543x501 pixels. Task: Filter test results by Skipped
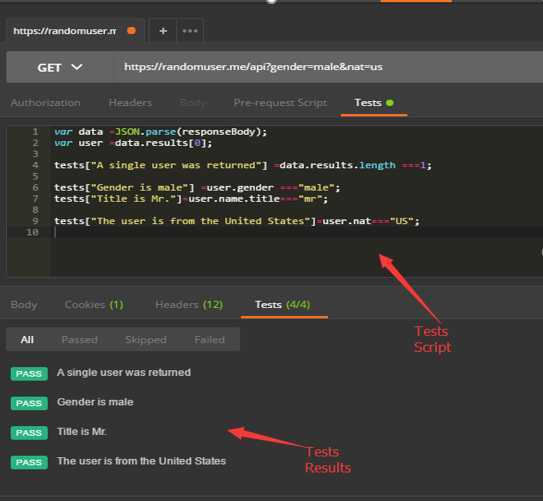click(x=146, y=340)
